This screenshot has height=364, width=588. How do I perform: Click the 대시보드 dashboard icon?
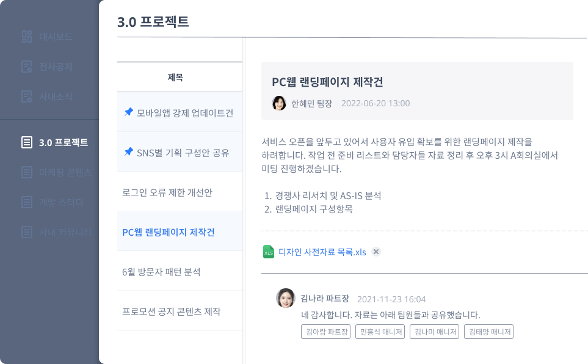[26, 37]
